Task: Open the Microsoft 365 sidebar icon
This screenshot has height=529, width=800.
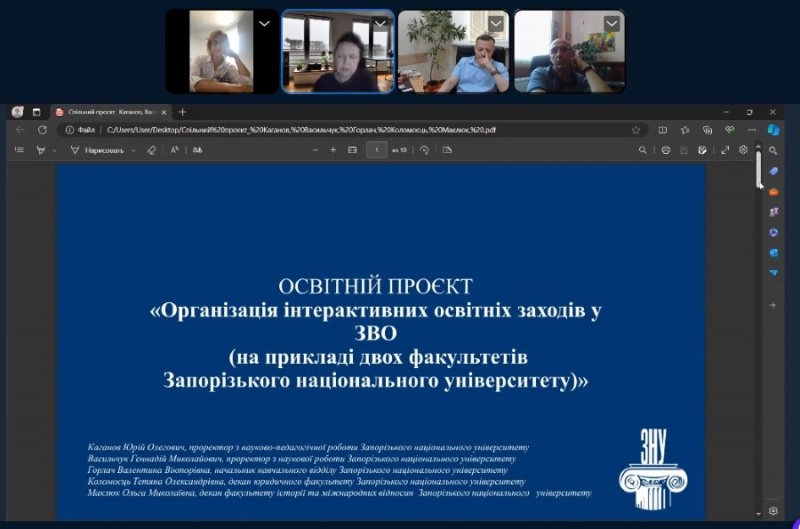Action: pyautogui.click(x=773, y=232)
